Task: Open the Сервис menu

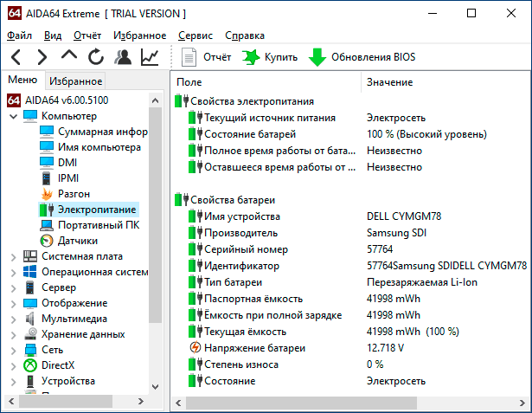Action: coord(195,35)
